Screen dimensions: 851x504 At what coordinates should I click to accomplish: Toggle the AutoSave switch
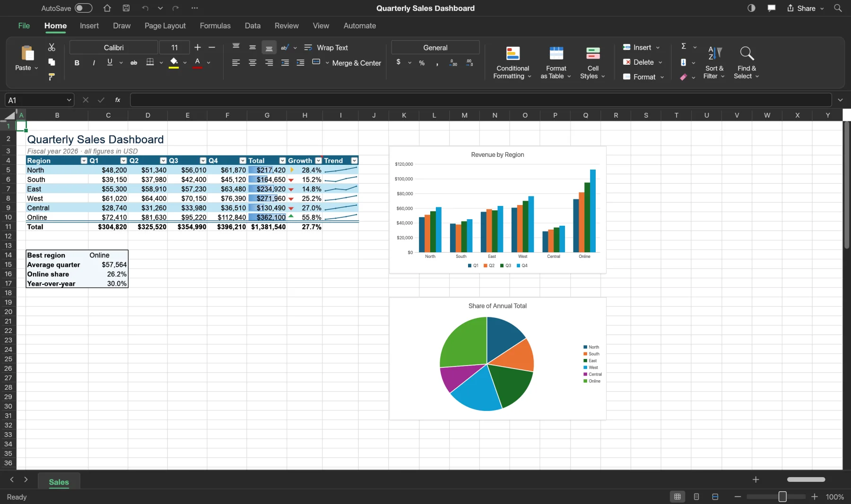[x=84, y=8]
